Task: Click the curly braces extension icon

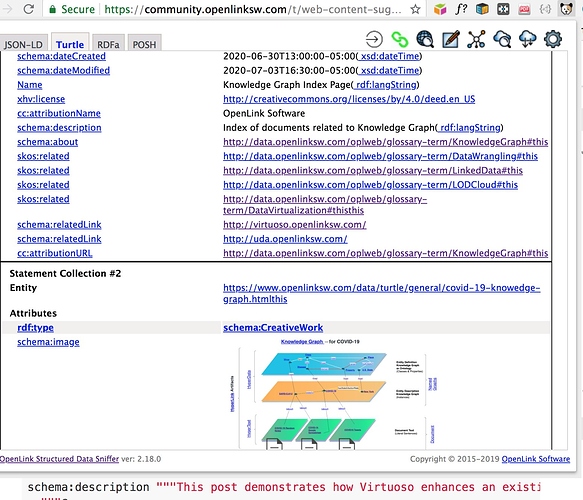Action: (545, 9)
